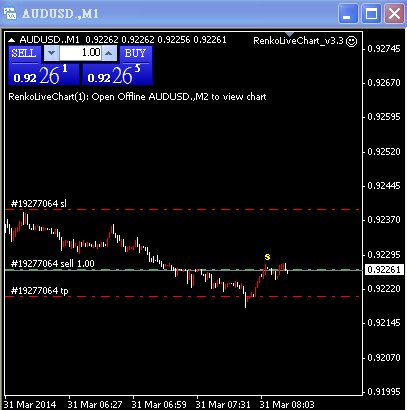Click the buy price 0.92265 tile
Screen dimensions: 407x410
click(117, 74)
